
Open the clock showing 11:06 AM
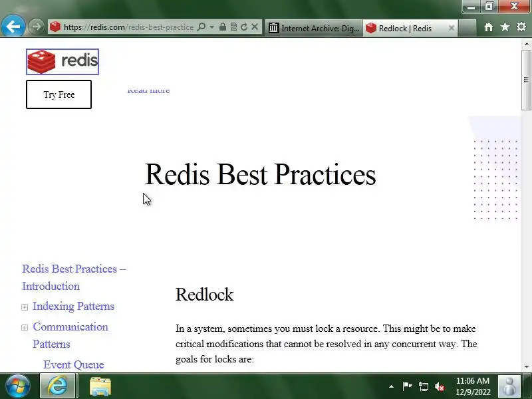(473, 386)
